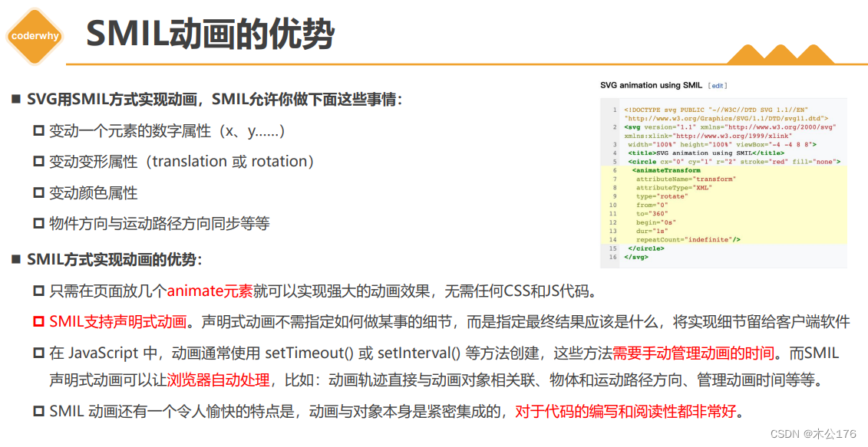Open the [edit] link beside SVG animation heading

(718, 86)
